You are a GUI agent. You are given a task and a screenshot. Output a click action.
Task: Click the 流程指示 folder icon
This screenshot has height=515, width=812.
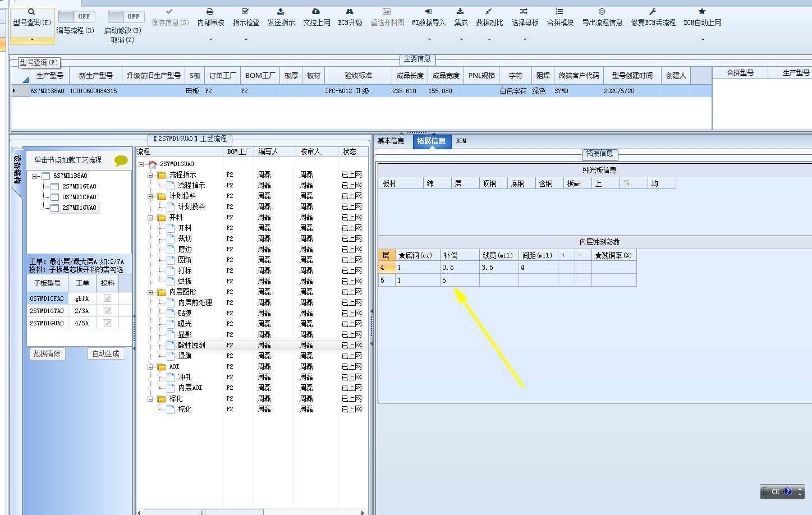point(162,174)
